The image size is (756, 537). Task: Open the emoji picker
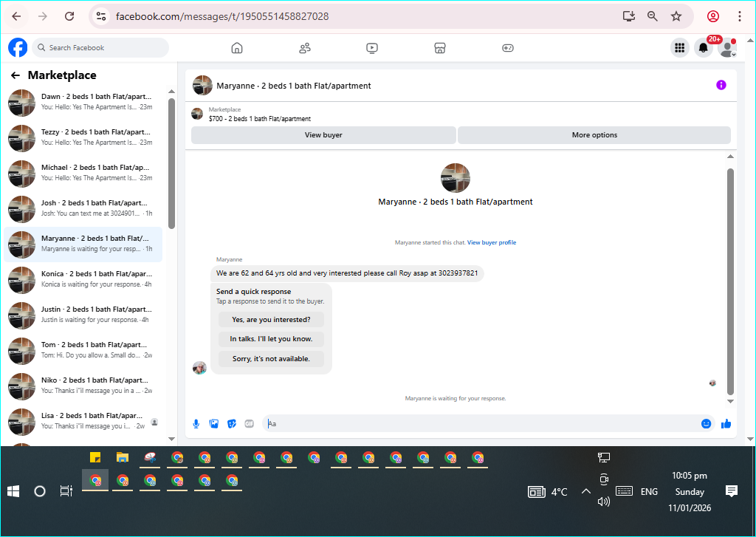coord(706,424)
